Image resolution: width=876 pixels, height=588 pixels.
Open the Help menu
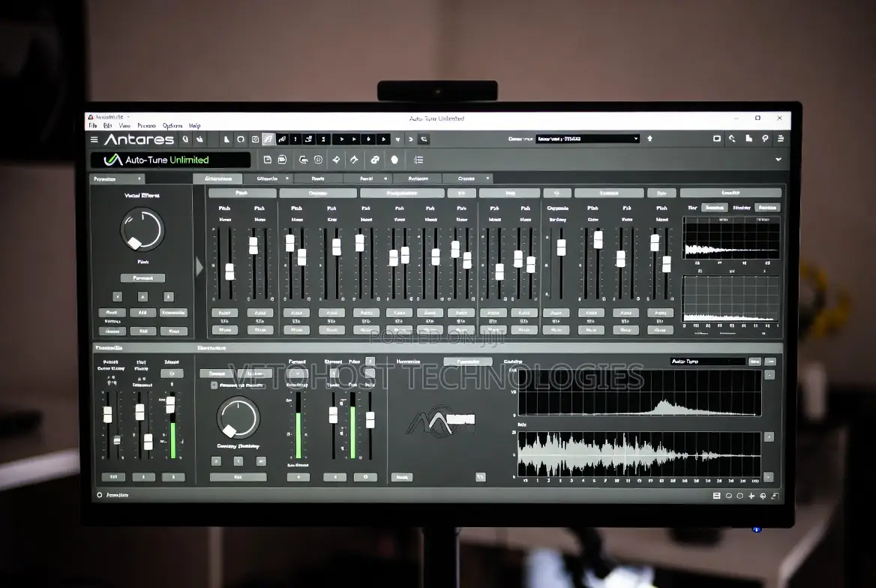(x=194, y=126)
